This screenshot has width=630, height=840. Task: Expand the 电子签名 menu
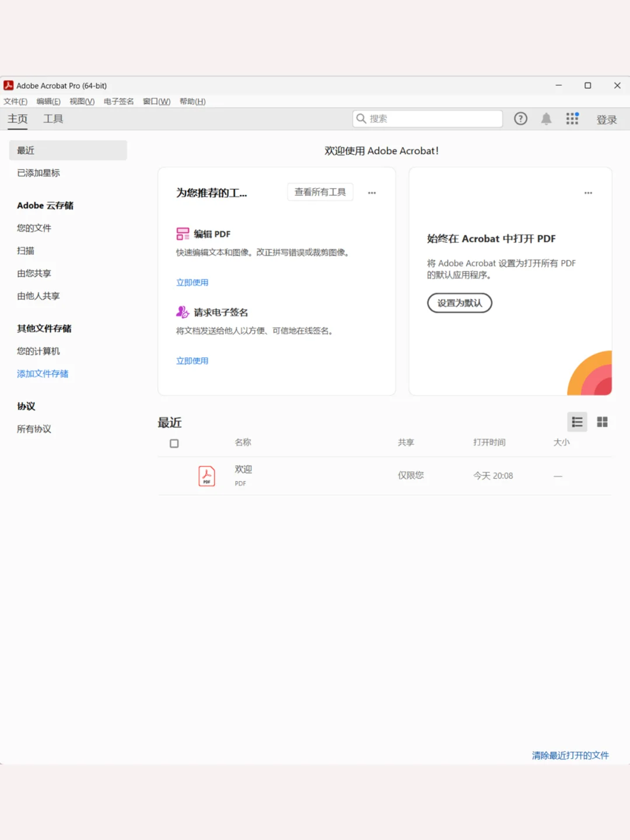(x=118, y=101)
